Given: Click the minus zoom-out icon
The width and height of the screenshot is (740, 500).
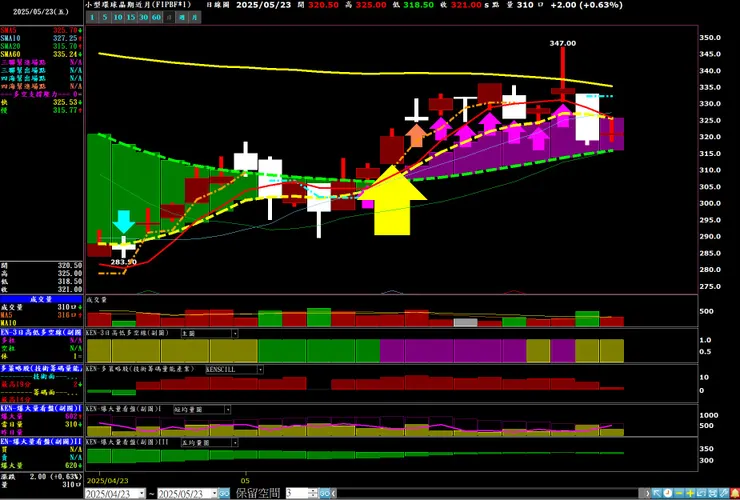Looking at the screenshot, I should click(679, 493).
